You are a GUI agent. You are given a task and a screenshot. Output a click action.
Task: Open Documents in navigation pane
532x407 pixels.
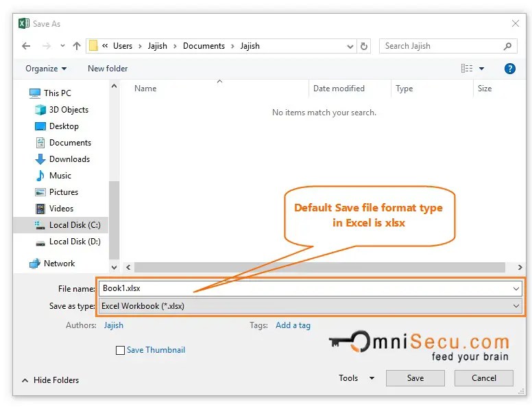(x=64, y=143)
